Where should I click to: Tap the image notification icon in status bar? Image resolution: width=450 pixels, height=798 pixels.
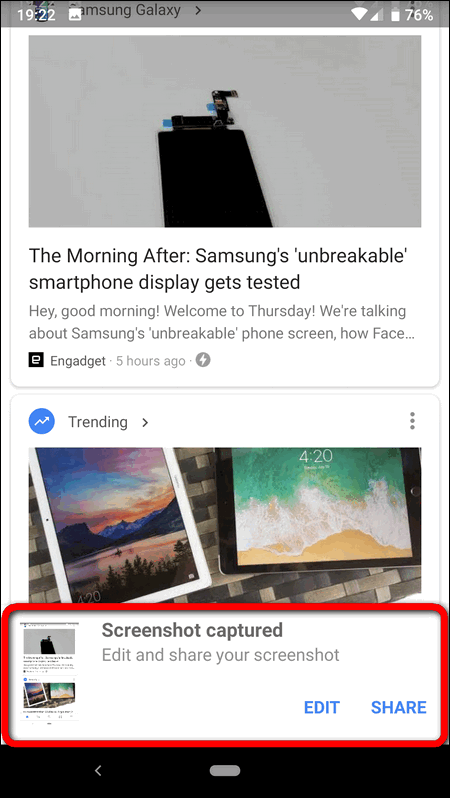point(75,16)
